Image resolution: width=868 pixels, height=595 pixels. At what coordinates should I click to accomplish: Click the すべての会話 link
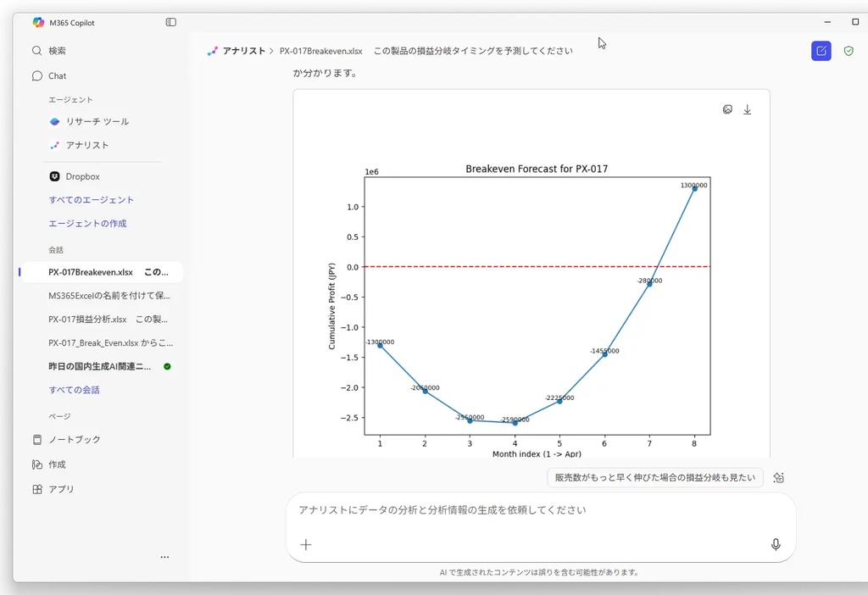pyautogui.click(x=74, y=390)
